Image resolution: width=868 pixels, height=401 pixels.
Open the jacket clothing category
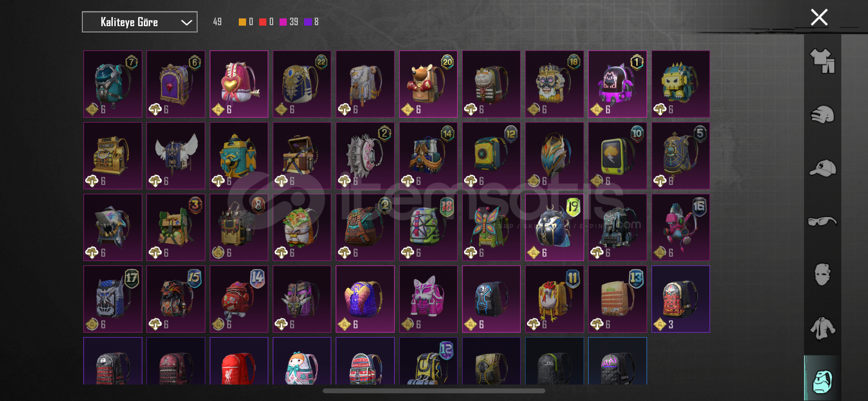[x=822, y=328]
